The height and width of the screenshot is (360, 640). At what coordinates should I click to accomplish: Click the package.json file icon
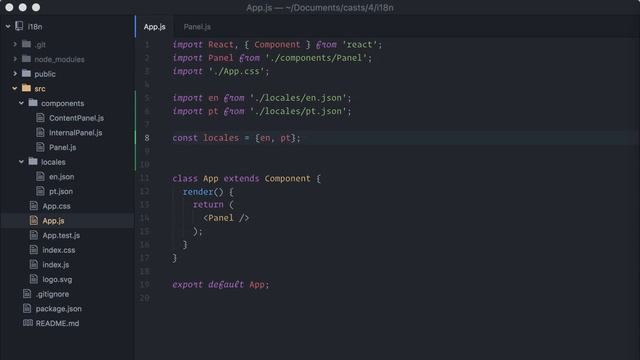pyautogui.click(x=27, y=308)
